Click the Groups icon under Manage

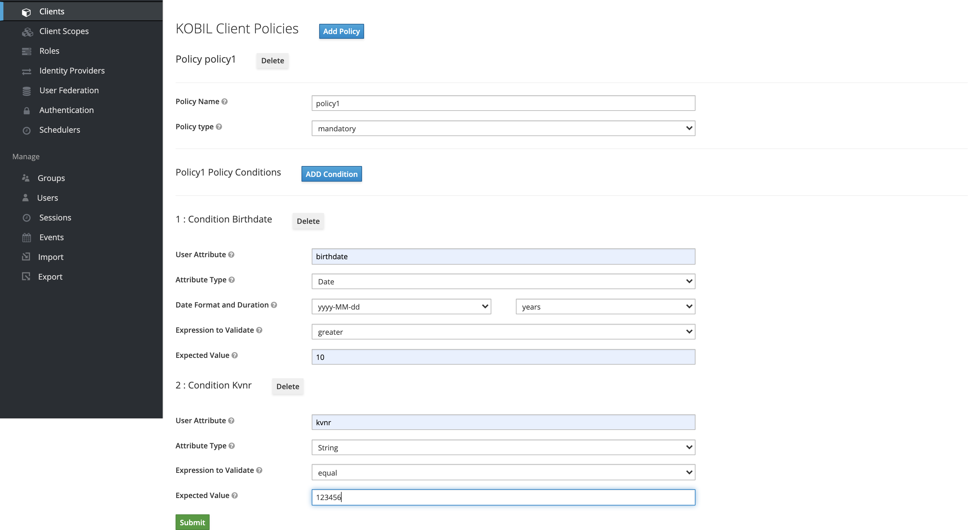click(x=26, y=178)
